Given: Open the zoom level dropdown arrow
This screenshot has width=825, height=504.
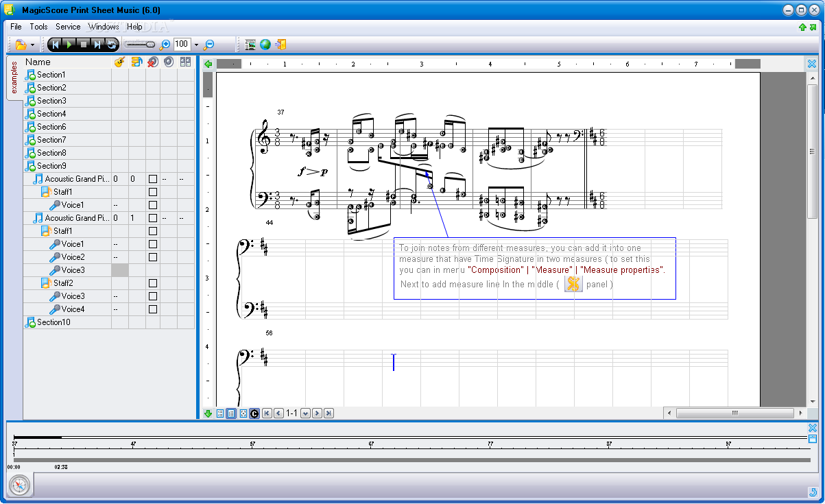Looking at the screenshot, I should (x=196, y=45).
